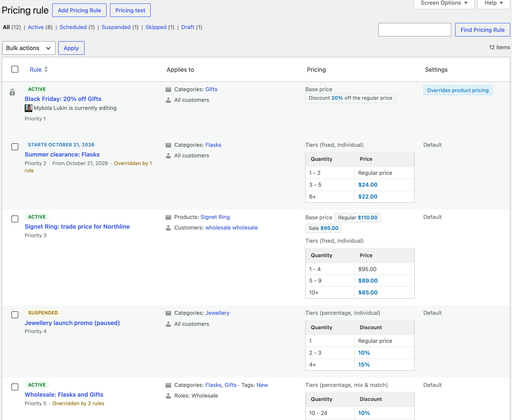The image size is (512, 420).
Task: Click the Apply button
Action: (71, 48)
